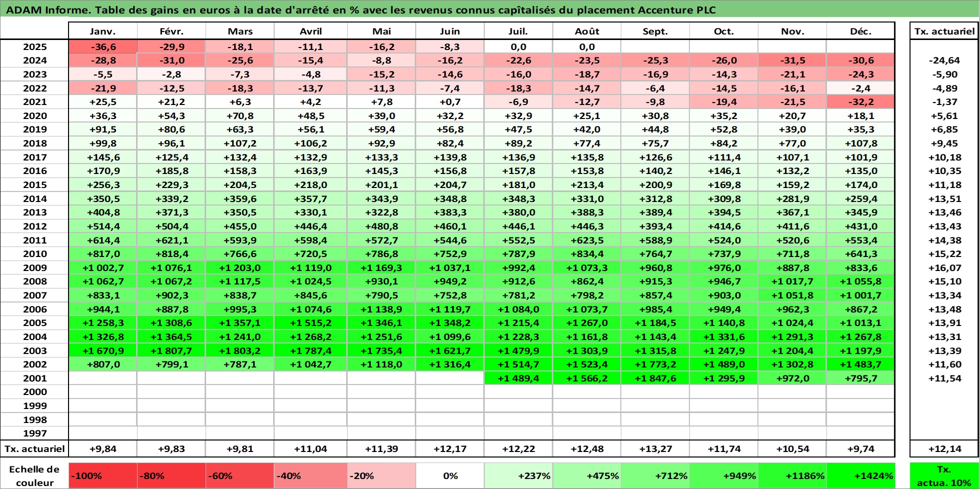Click the +1 051,8 cell for November 2007
Viewport: 980px width, 489px height.
click(792, 295)
